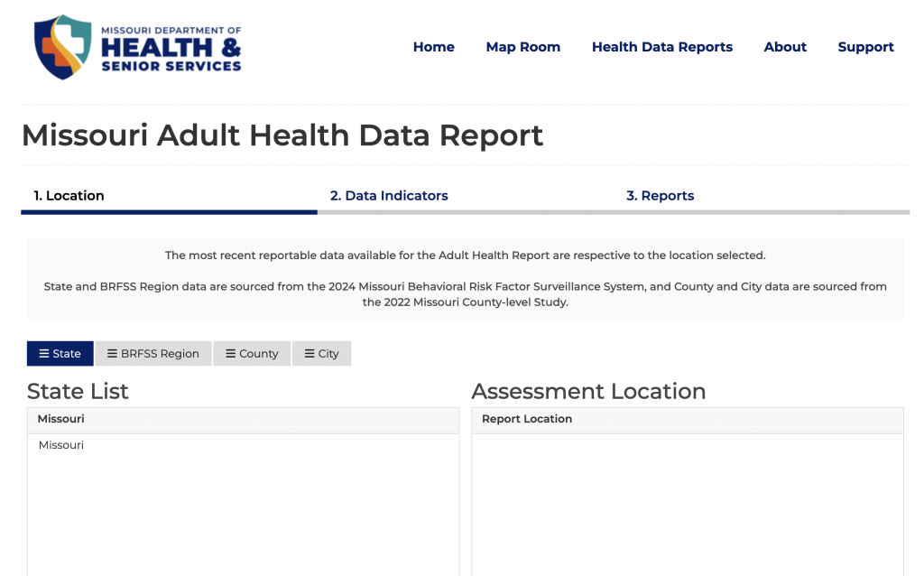Click the list icon beside City

[310, 354]
